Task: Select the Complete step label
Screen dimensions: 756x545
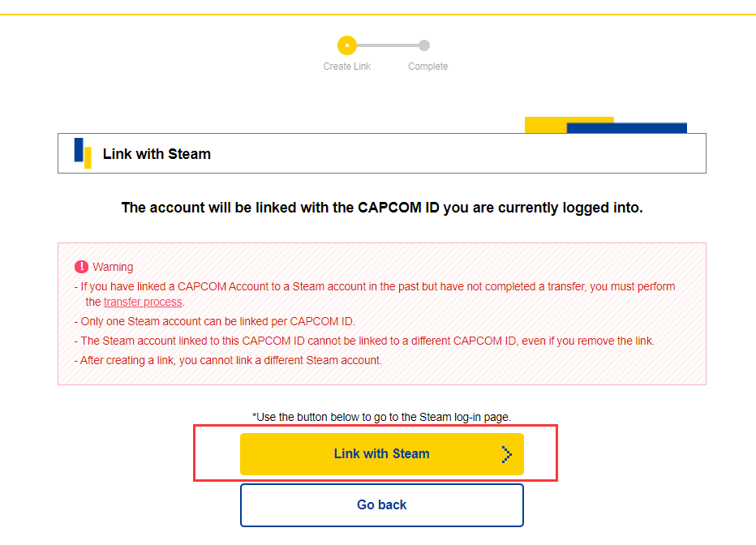Action: tap(427, 67)
